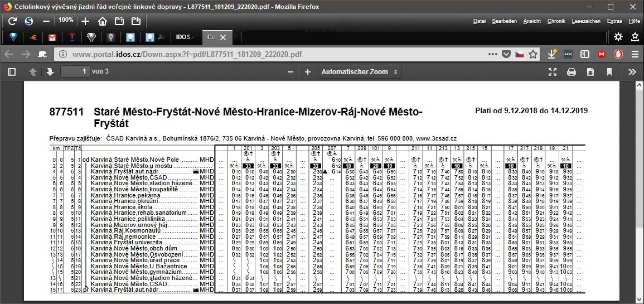The width and height of the screenshot is (644, 304).
Task: Go to previous PDF page
Action: click(x=33, y=72)
